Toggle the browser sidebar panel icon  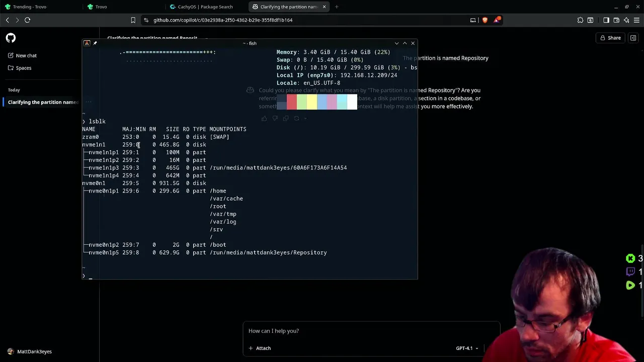pyautogui.click(x=606, y=20)
